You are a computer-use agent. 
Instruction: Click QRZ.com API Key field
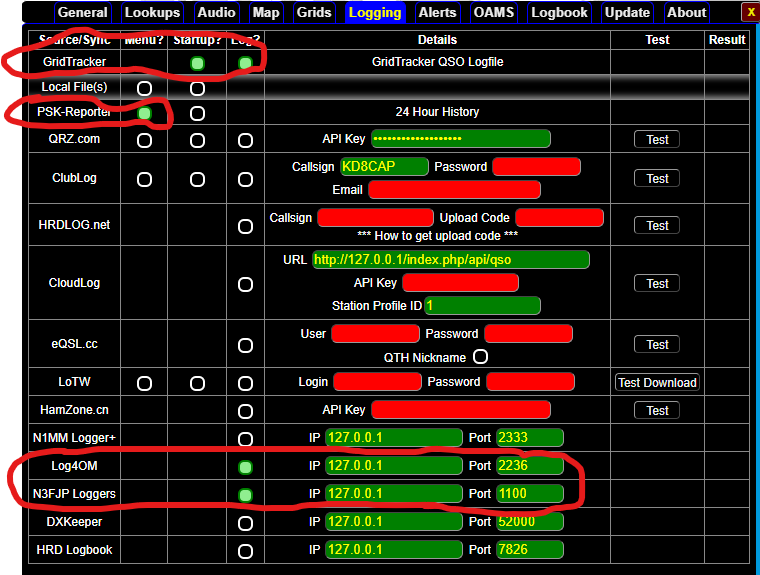(x=461, y=139)
